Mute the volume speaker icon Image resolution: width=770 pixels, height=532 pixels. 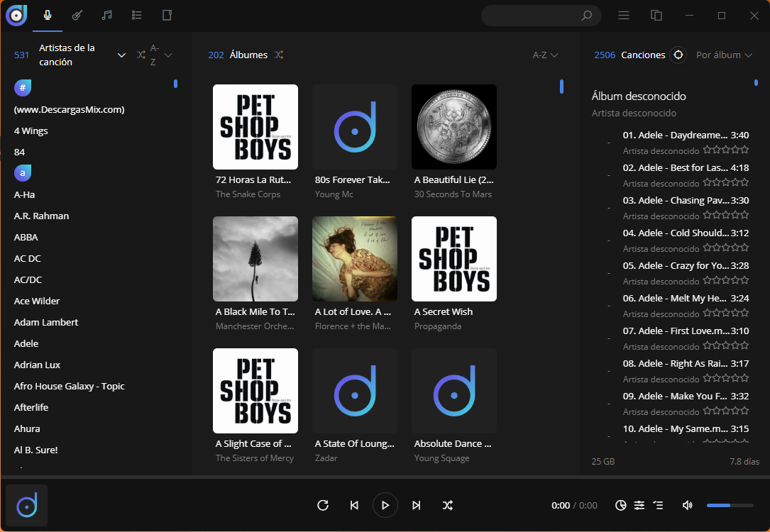coord(688,505)
